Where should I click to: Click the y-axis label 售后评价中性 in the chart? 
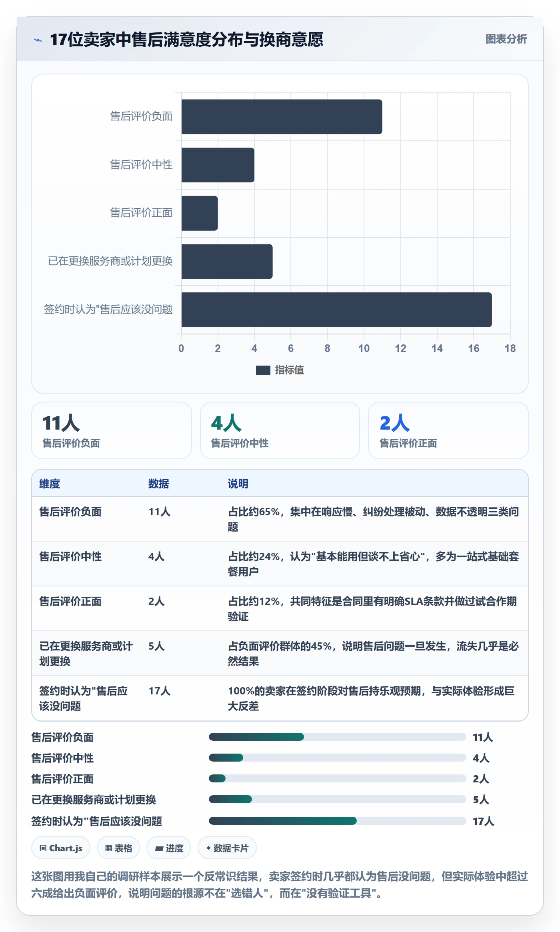click(141, 164)
